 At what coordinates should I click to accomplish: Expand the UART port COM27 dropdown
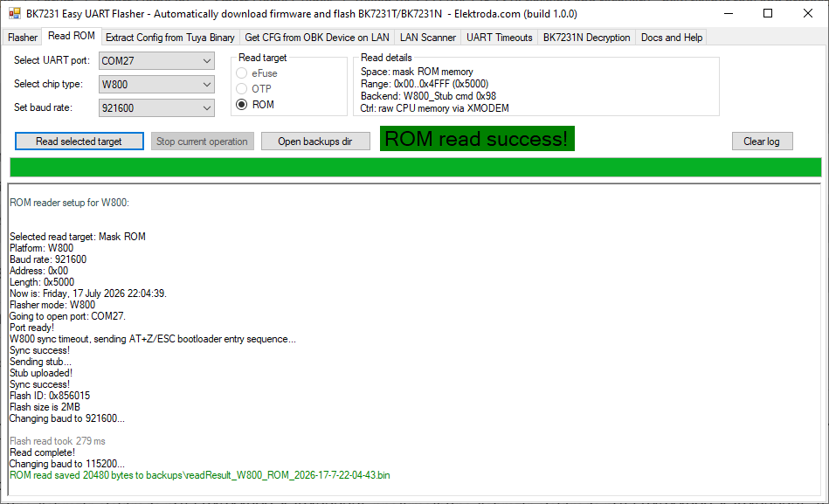156,61
